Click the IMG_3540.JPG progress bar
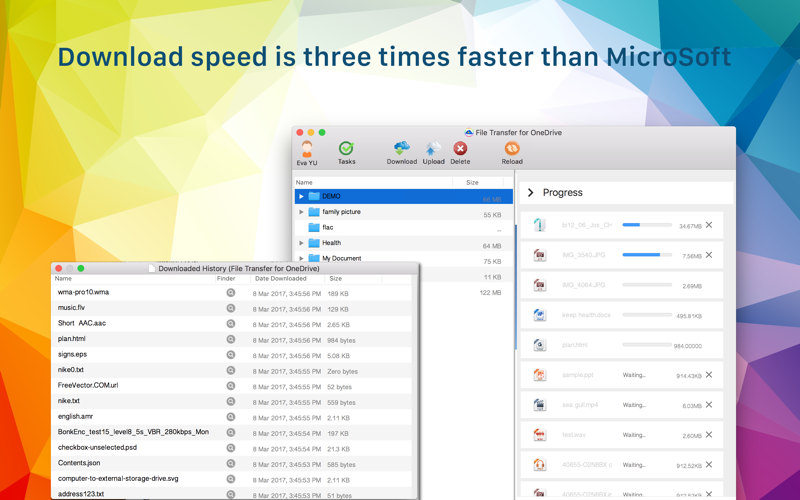 (x=647, y=255)
